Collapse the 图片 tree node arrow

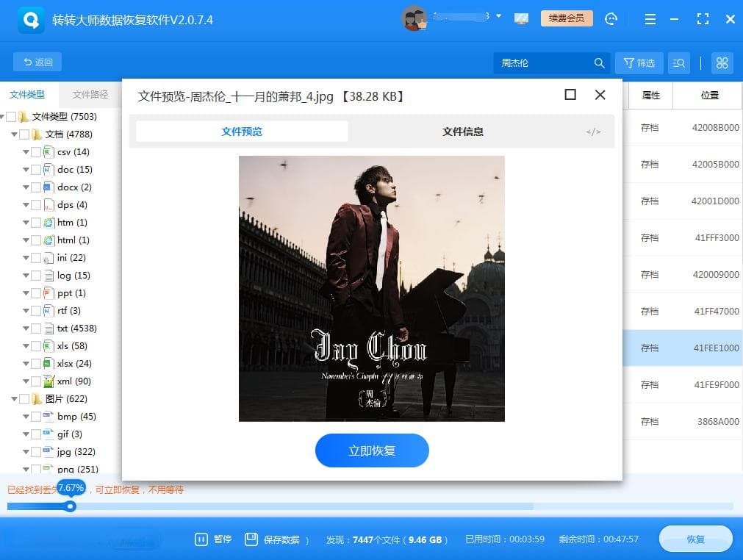click(x=14, y=399)
